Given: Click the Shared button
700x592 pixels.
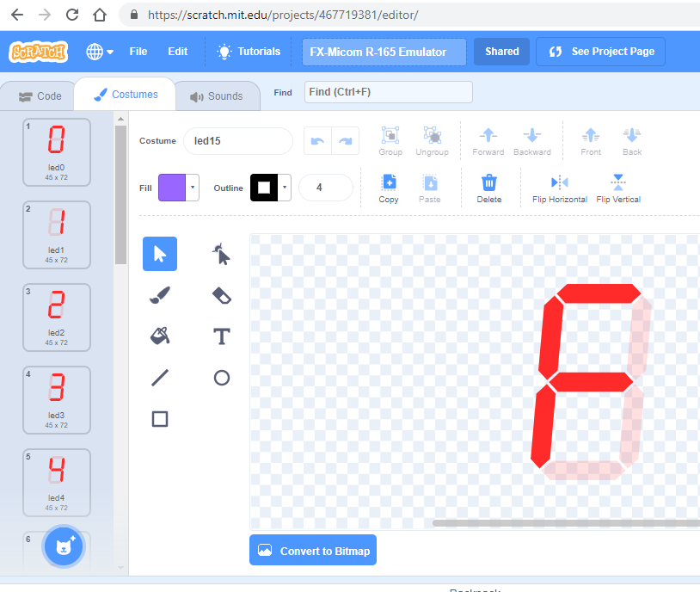Looking at the screenshot, I should 502,52.
